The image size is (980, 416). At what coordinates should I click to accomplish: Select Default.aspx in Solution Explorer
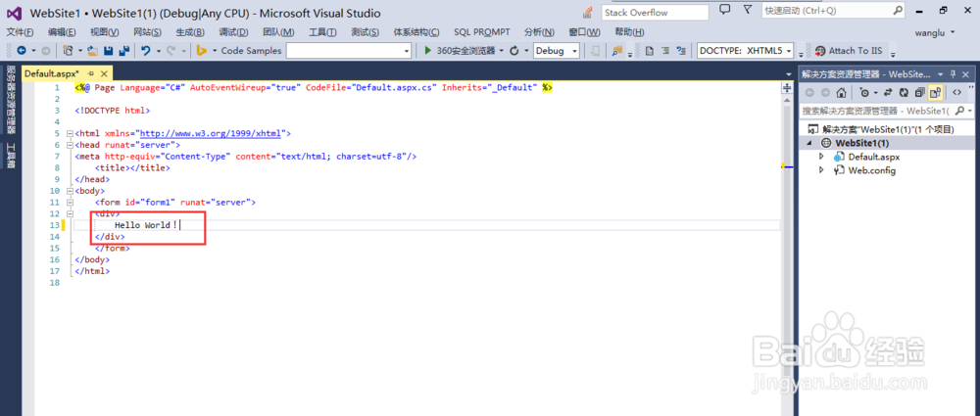874,157
